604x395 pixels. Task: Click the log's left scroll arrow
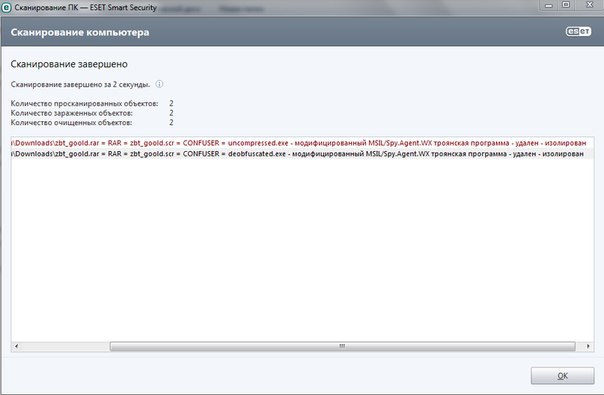coord(16,346)
